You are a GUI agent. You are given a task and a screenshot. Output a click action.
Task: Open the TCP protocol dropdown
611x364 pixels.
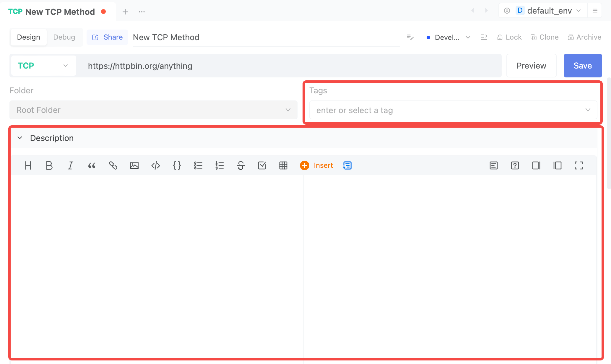point(43,66)
